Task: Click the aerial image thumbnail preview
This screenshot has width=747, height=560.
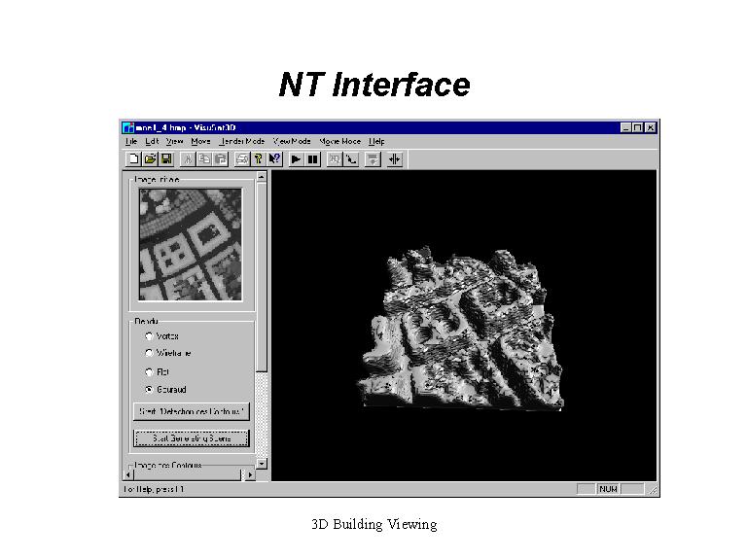Action: point(190,243)
